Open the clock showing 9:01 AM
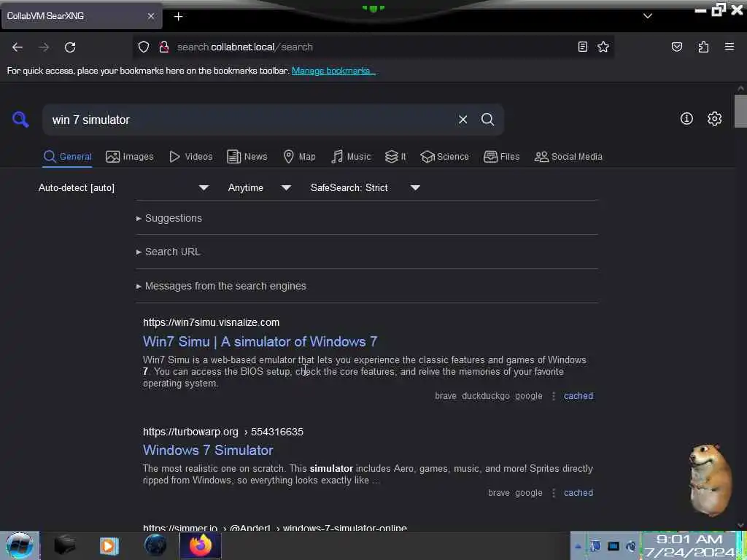Screen dimensions: 747x560 click(689, 545)
